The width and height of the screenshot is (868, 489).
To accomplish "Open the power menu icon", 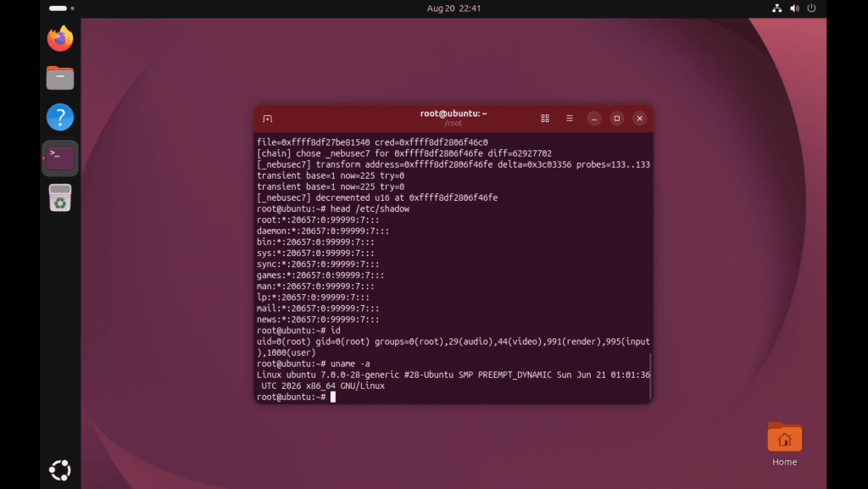I will [811, 8].
